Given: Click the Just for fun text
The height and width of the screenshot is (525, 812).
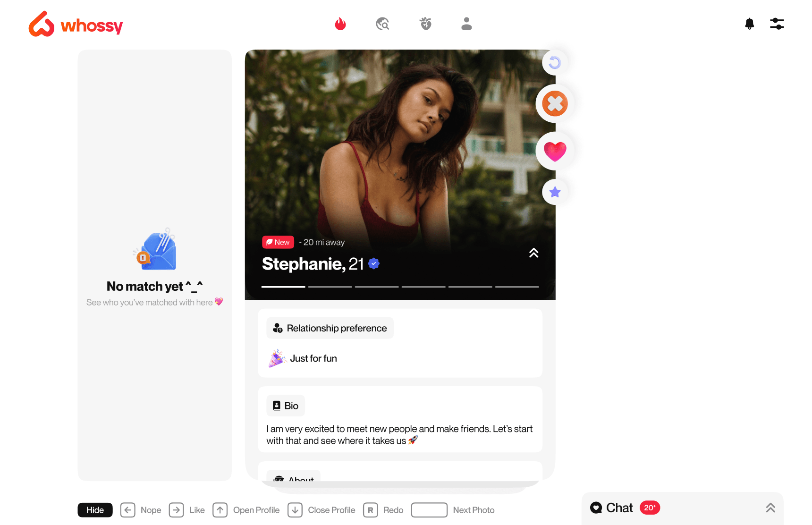Looking at the screenshot, I should [313, 358].
